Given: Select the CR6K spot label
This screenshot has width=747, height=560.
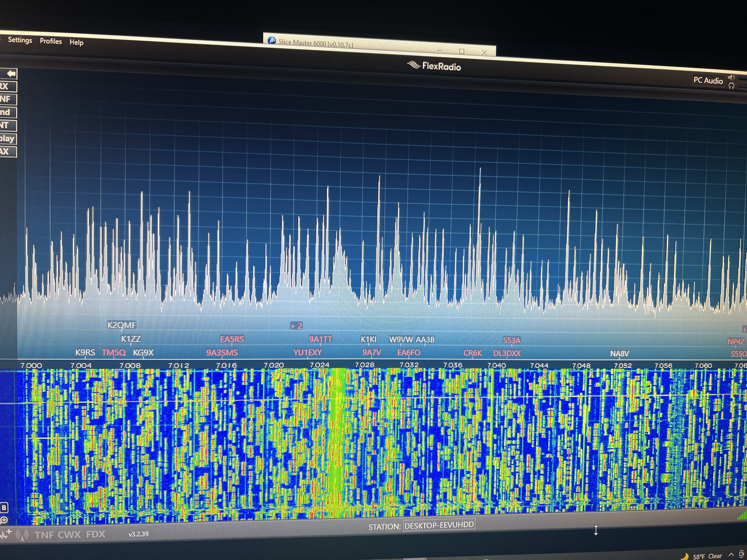Looking at the screenshot, I should (x=472, y=353).
